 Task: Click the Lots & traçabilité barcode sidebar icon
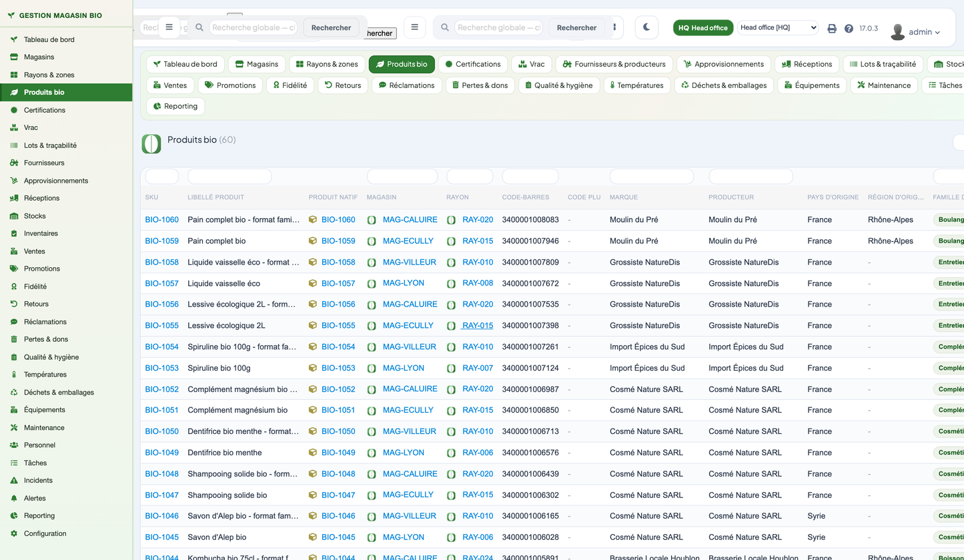coord(14,145)
